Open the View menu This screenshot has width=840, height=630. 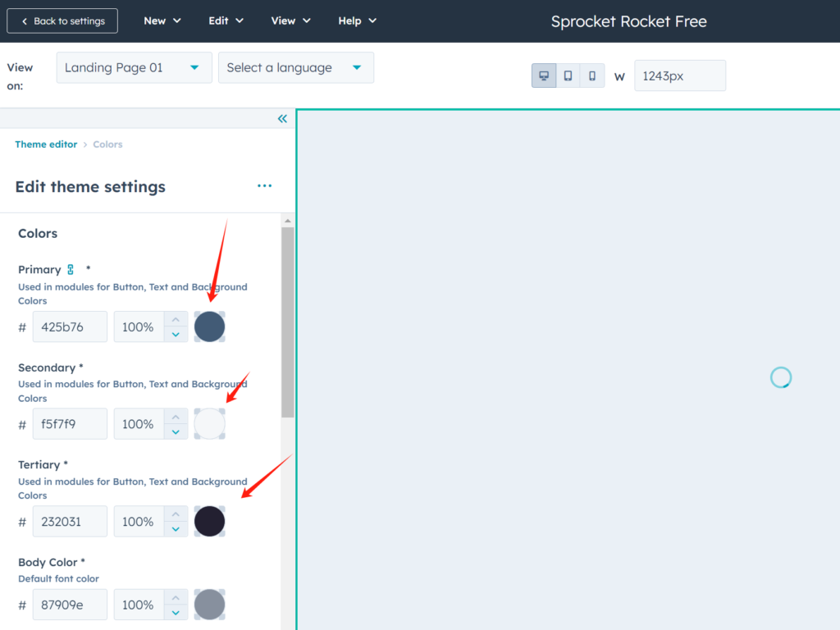290,21
